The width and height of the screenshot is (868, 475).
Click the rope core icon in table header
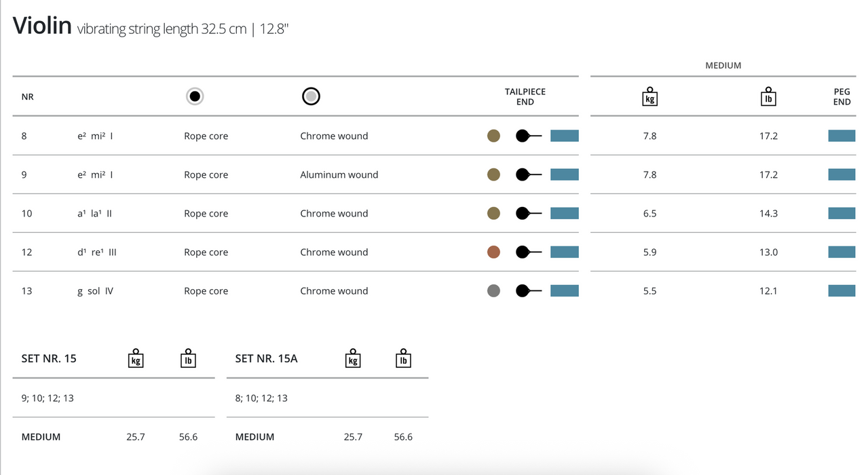coord(195,96)
